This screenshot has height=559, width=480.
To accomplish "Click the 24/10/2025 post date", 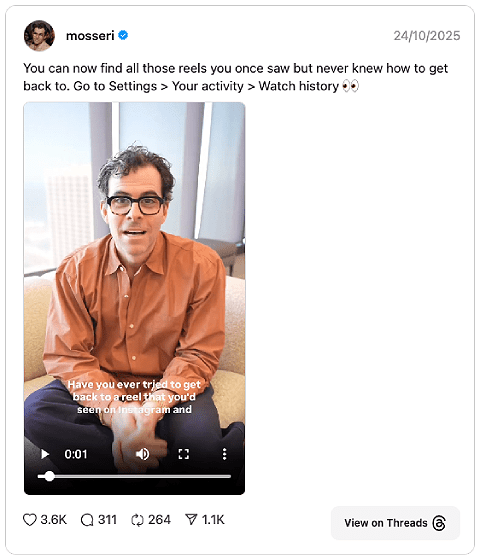I will 427,36.
